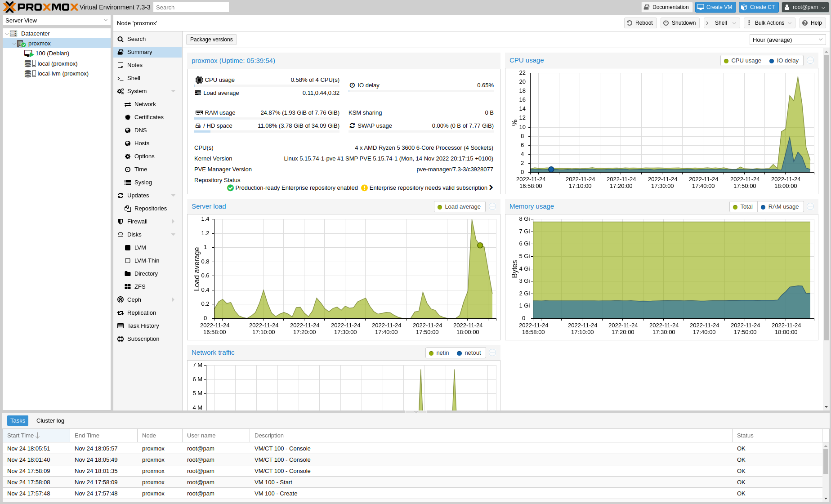Viewport: 831px width, 504px height.
Task: Select the LVM disk icon
Action: (x=128, y=248)
